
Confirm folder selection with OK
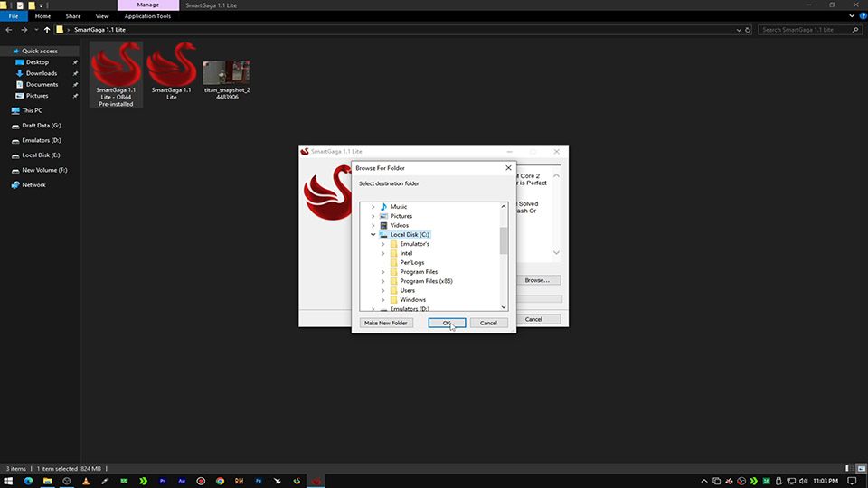point(447,324)
